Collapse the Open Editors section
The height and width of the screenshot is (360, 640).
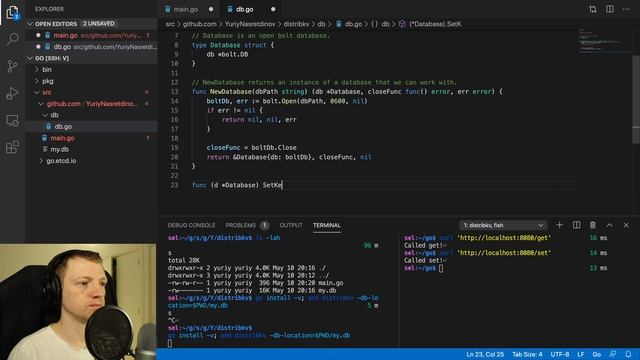pyautogui.click(x=30, y=24)
